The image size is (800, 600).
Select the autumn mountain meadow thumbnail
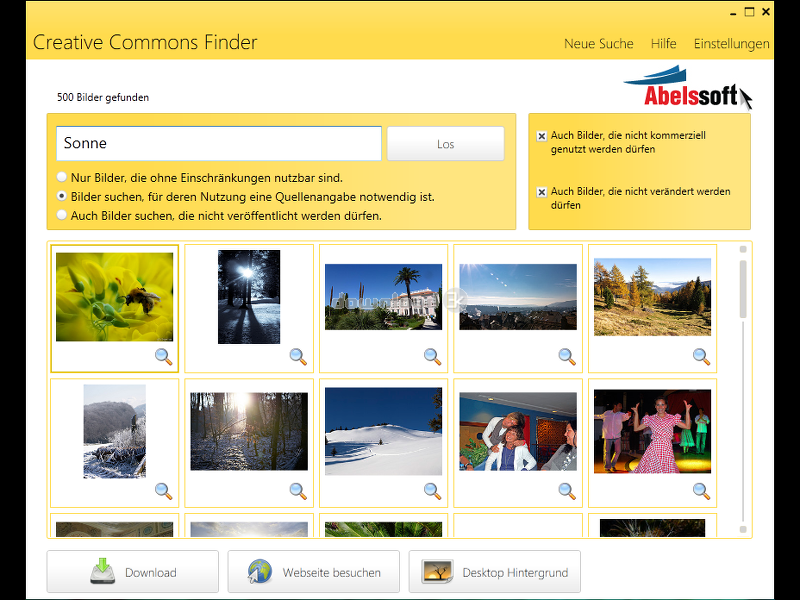(652, 297)
